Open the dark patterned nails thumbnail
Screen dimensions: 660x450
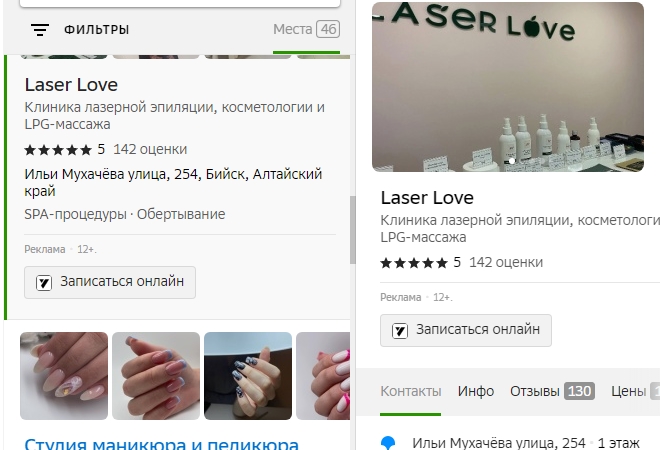(248, 376)
